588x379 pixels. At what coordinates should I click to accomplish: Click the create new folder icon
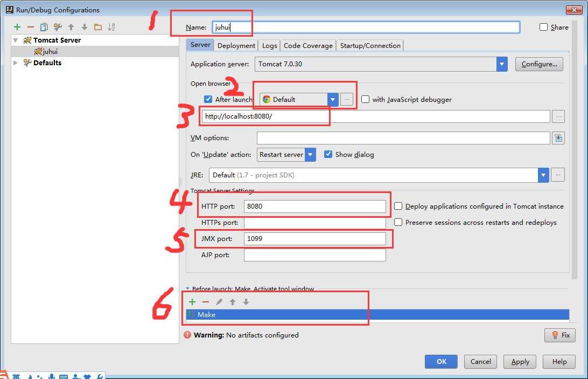point(97,27)
